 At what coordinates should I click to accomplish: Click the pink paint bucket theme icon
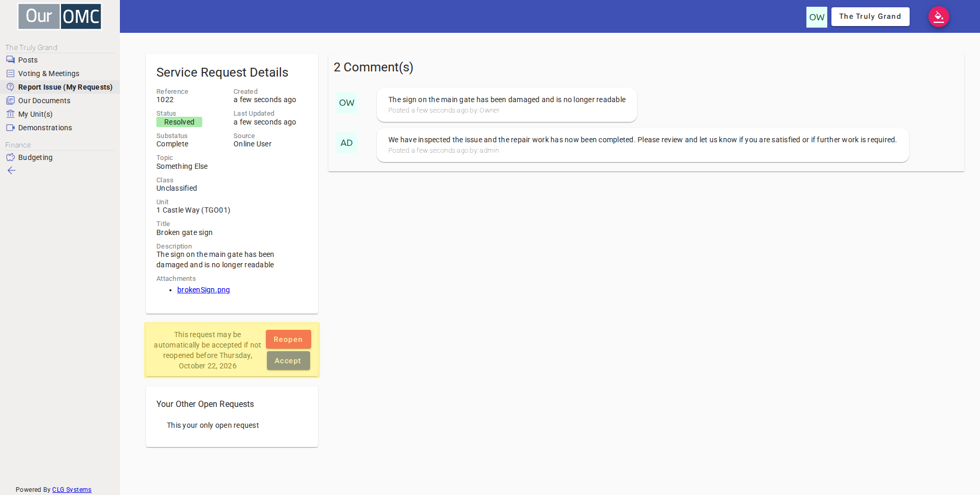point(939,17)
